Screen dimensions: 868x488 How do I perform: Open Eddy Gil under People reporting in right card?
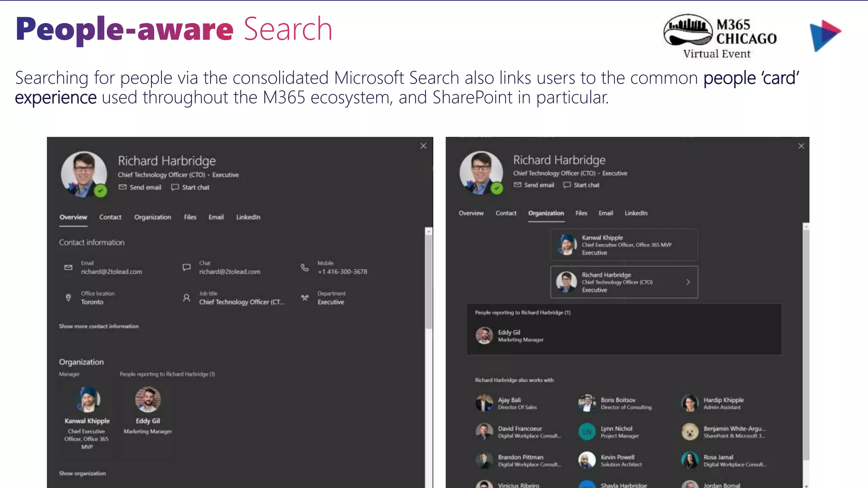click(x=509, y=335)
